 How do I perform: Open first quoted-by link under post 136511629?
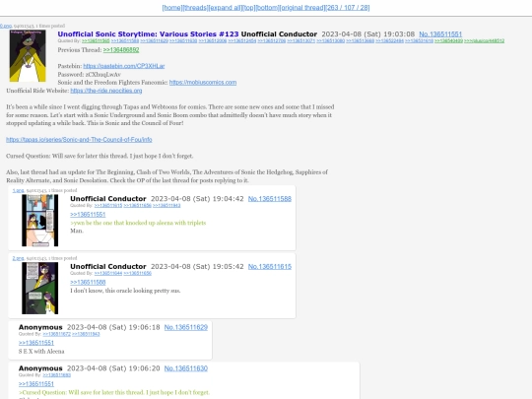(57, 334)
